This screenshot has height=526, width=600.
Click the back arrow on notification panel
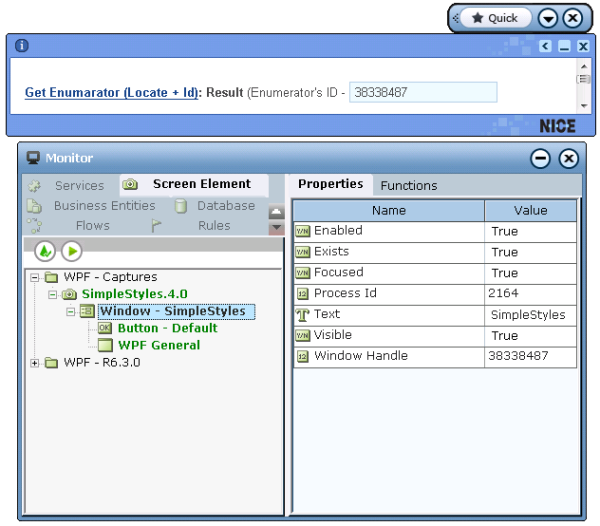(x=545, y=46)
